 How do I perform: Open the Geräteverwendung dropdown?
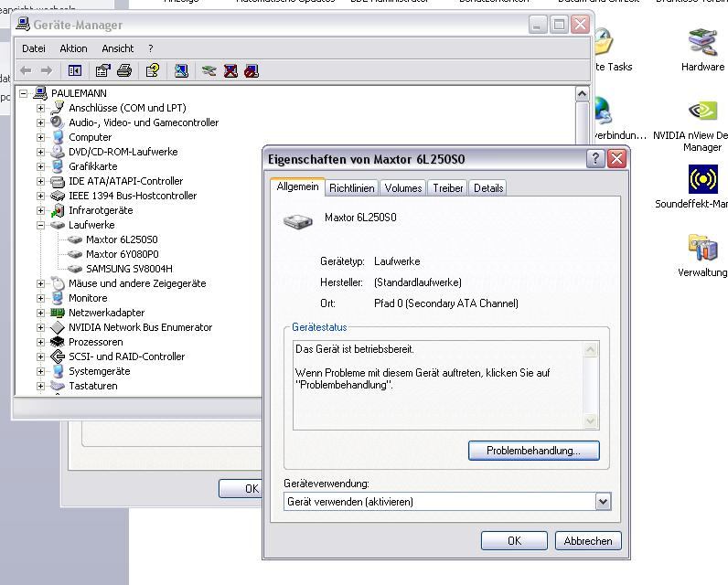[x=603, y=502]
